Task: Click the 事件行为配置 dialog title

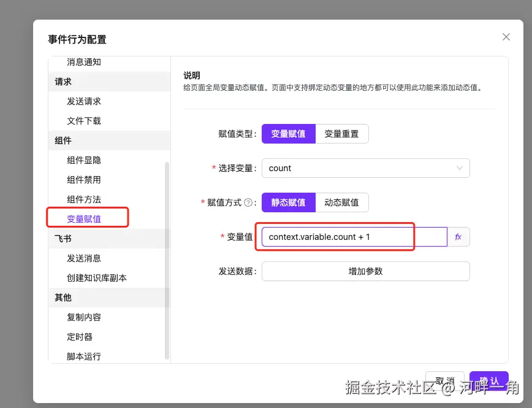Action: (x=77, y=39)
